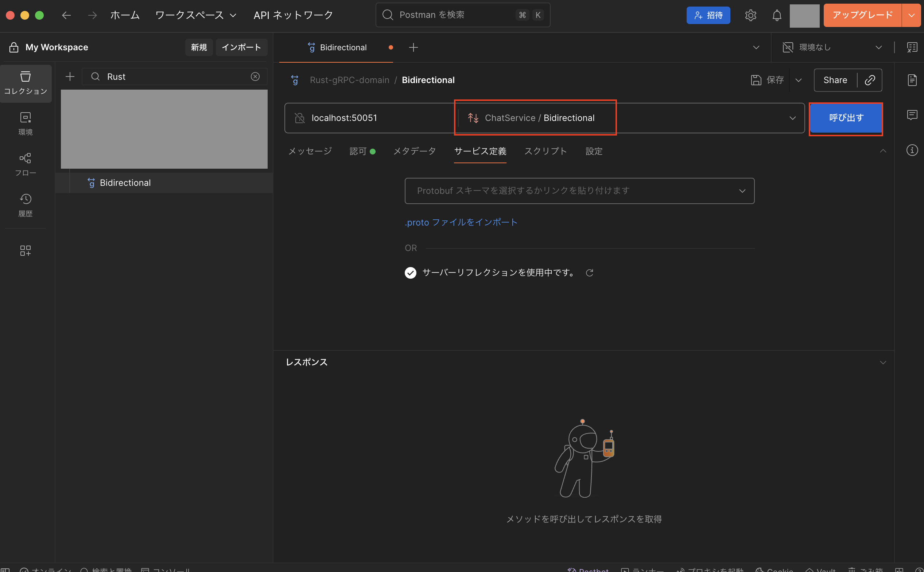This screenshot has height=572, width=924.
Task: Click the Save (保存) button
Action: (x=767, y=80)
